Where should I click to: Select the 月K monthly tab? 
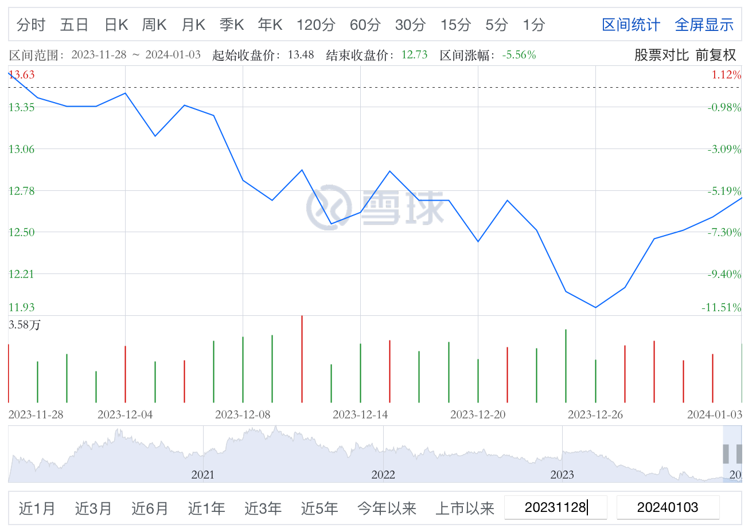(x=193, y=25)
